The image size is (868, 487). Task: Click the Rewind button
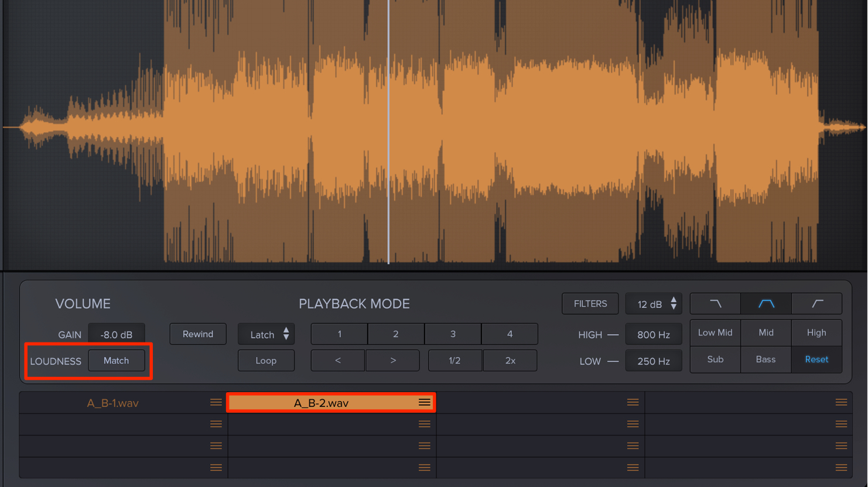[198, 334]
